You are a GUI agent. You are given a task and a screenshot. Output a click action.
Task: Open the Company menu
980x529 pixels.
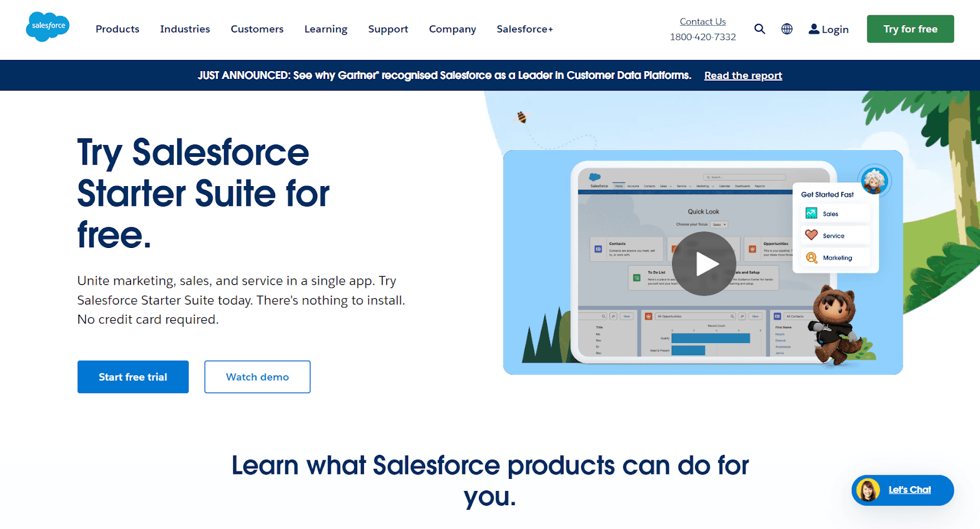453,29
